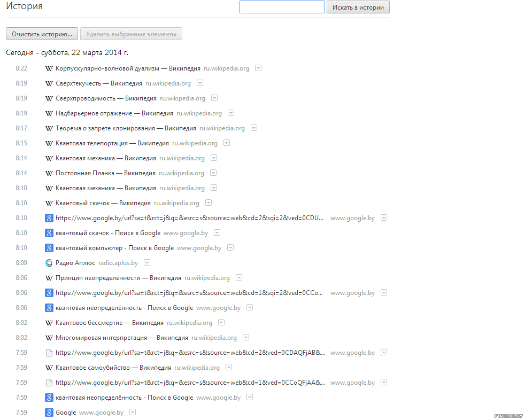Screen dimensions: 525x420
Task: Open dropdown for квантовый компьютер search entry
Action: click(x=230, y=247)
